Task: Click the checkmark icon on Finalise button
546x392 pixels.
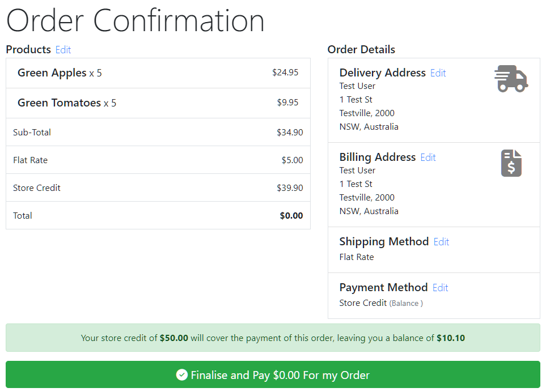Action: 182,374
